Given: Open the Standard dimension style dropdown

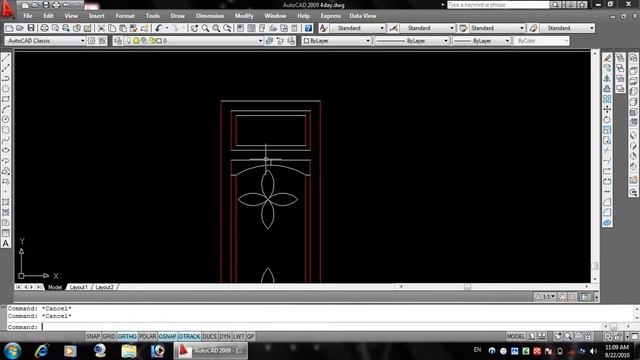Looking at the screenshot, I should (x=427, y=28).
